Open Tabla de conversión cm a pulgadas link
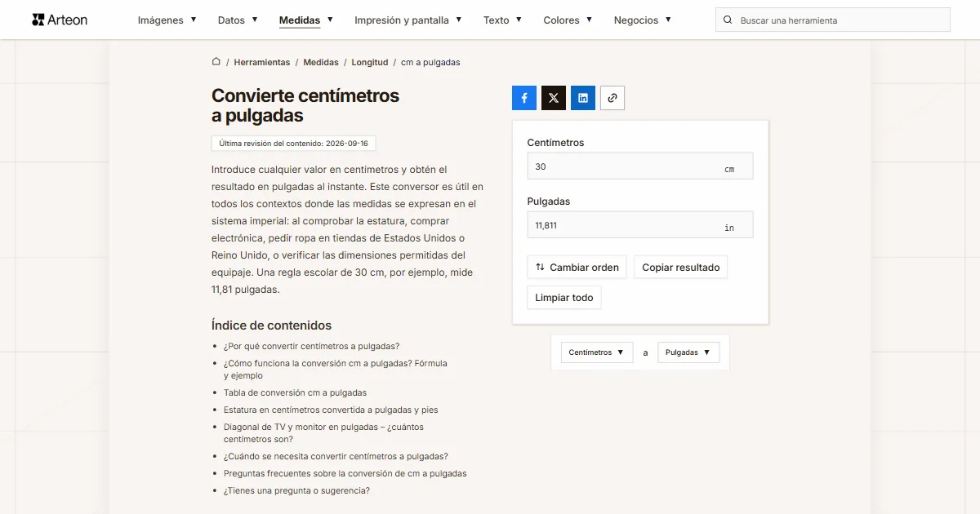 click(296, 392)
